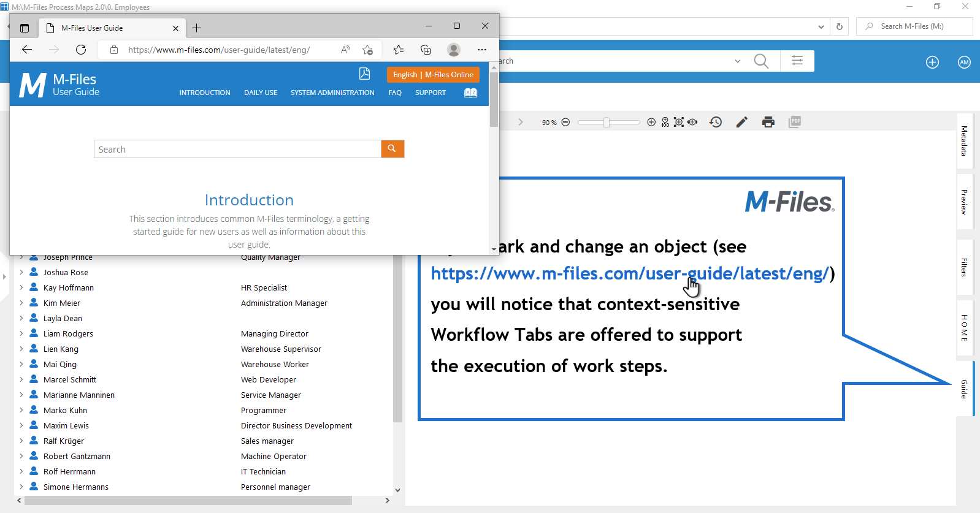This screenshot has height=513, width=980.
Task: Switch to the Filters side tab
Action: tap(964, 267)
